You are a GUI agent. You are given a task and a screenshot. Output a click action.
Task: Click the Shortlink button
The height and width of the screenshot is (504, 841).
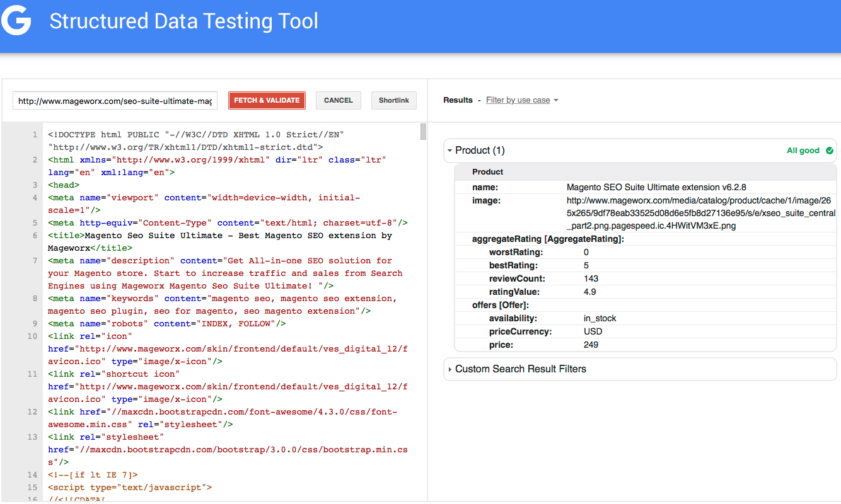394,101
